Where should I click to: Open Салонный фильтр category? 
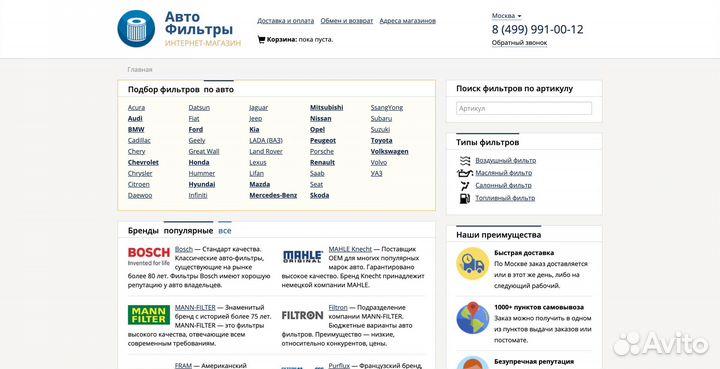click(x=503, y=185)
